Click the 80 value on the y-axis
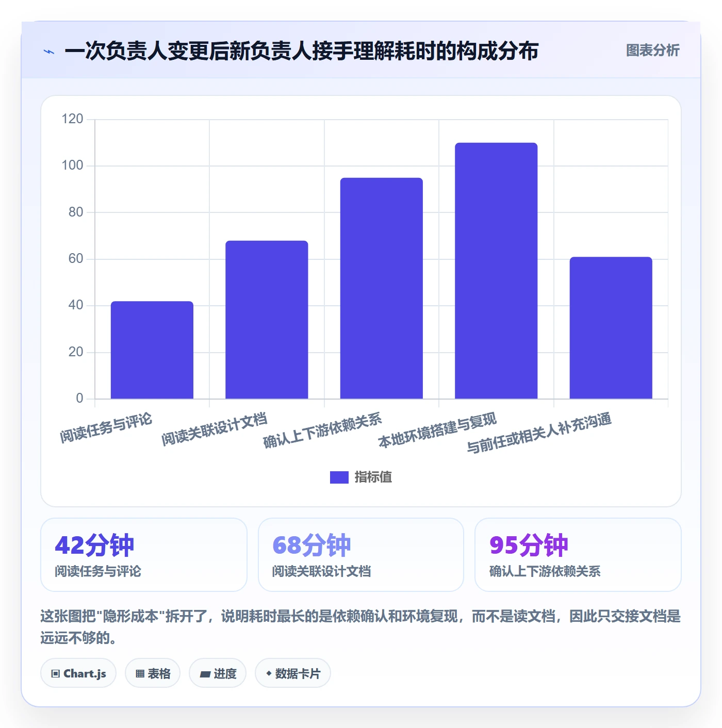722x728 pixels. [x=76, y=212]
